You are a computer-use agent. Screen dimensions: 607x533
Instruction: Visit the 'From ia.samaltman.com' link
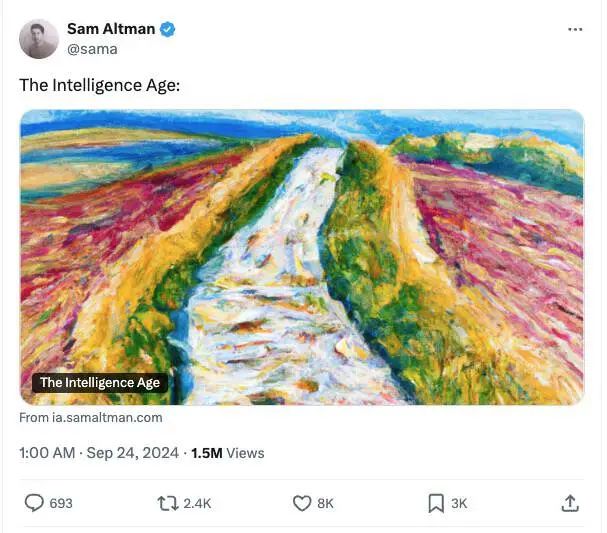(91, 417)
